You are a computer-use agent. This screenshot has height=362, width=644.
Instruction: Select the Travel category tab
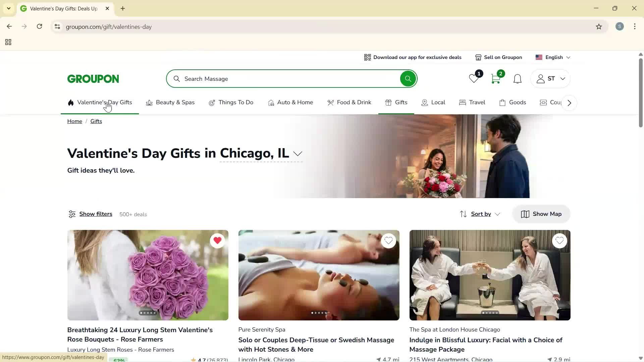tap(472, 103)
